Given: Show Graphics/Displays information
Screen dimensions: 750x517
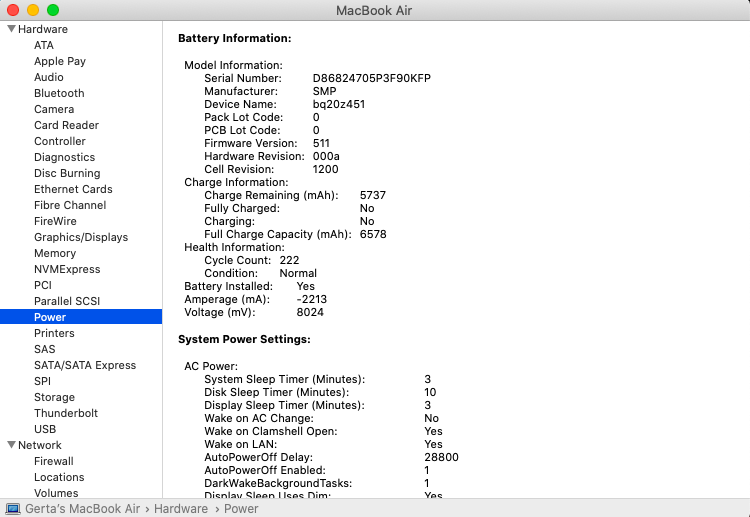Looking at the screenshot, I should pyautogui.click(x=81, y=237).
